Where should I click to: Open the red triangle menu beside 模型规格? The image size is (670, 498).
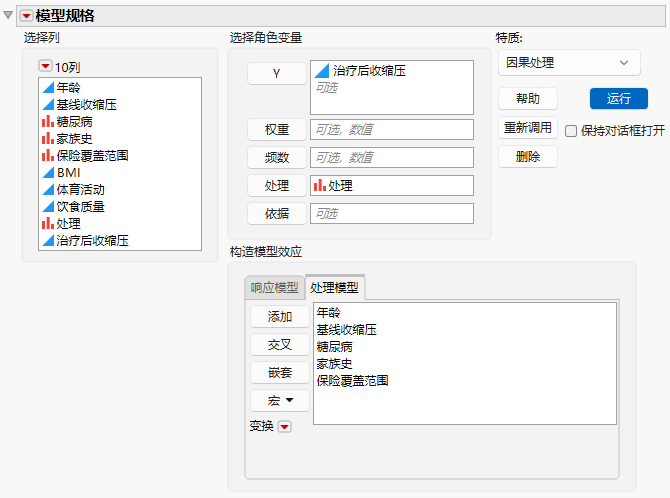tap(26, 16)
